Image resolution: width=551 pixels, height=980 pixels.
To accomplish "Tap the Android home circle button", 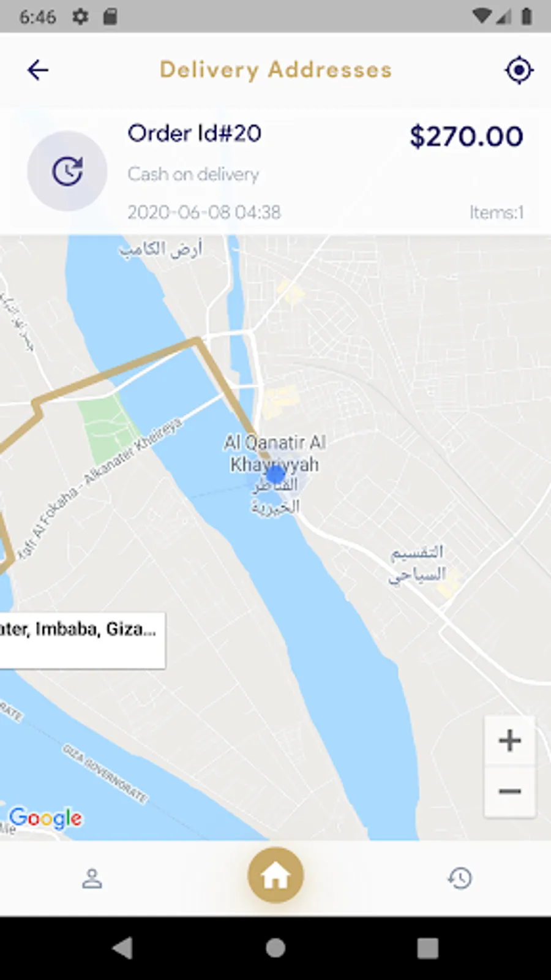I will click(x=275, y=948).
